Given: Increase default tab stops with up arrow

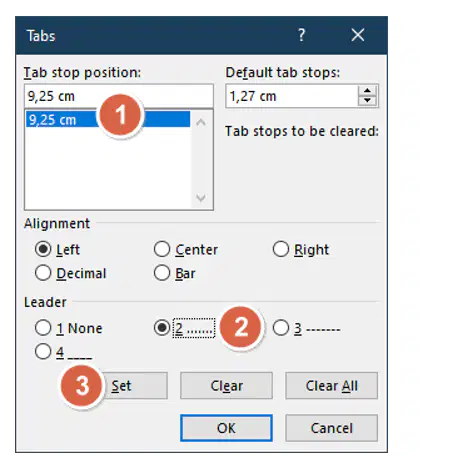Looking at the screenshot, I should 367,91.
